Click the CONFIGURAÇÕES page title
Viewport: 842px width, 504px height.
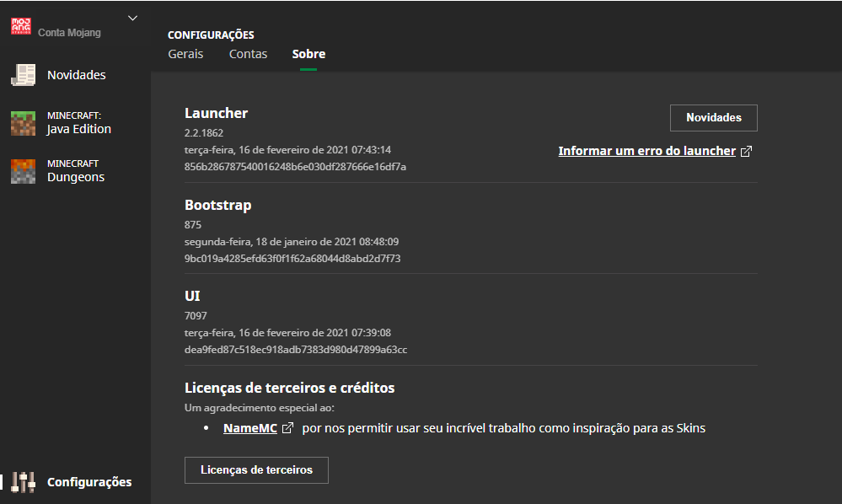coord(211,35)
